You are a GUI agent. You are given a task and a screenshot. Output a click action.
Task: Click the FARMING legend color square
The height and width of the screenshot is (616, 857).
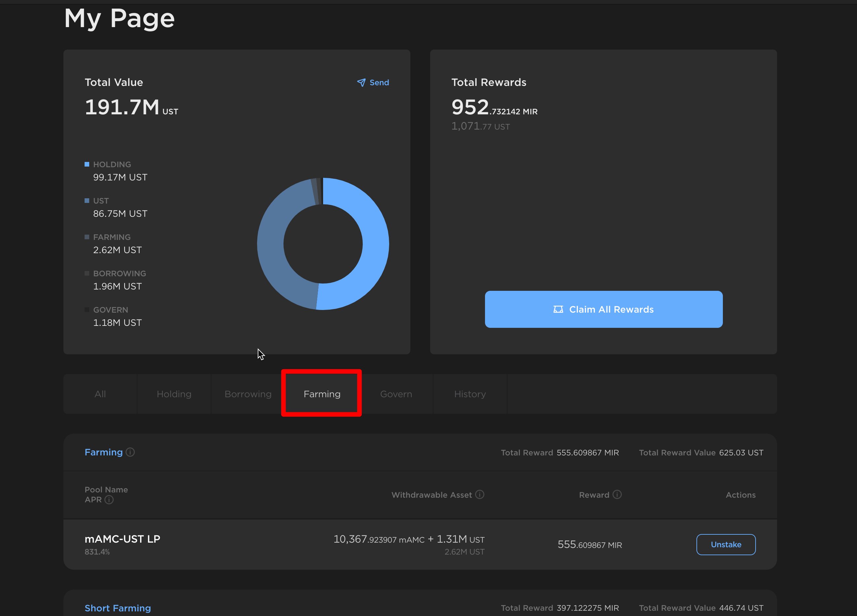coord(87,237)
